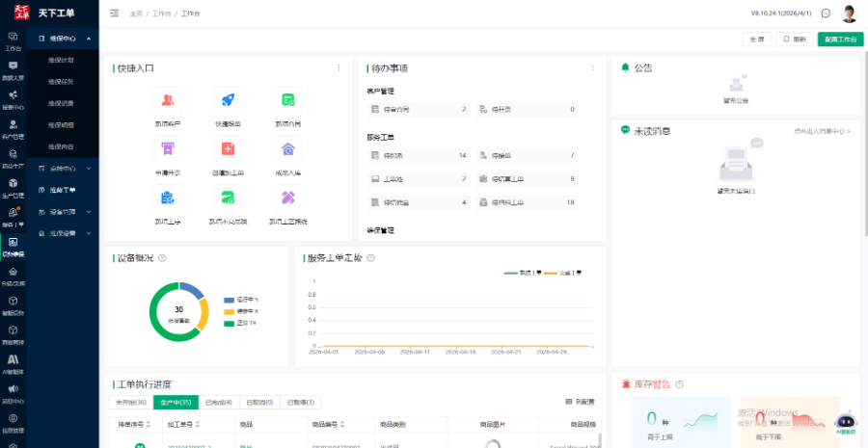Open the 待开票 todo item showing 0
Screen dimensions: 868x448
point(527,110)
